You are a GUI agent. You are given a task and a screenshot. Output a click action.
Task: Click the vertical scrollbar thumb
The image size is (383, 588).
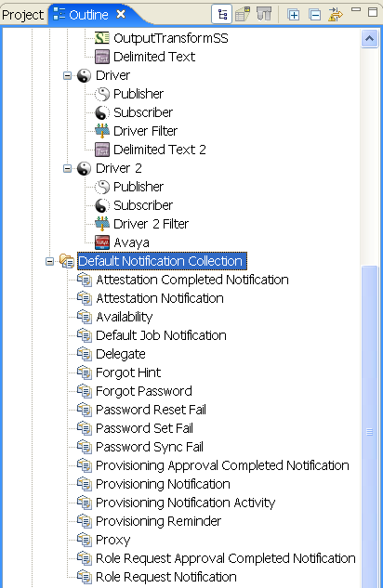pos(369,426)
